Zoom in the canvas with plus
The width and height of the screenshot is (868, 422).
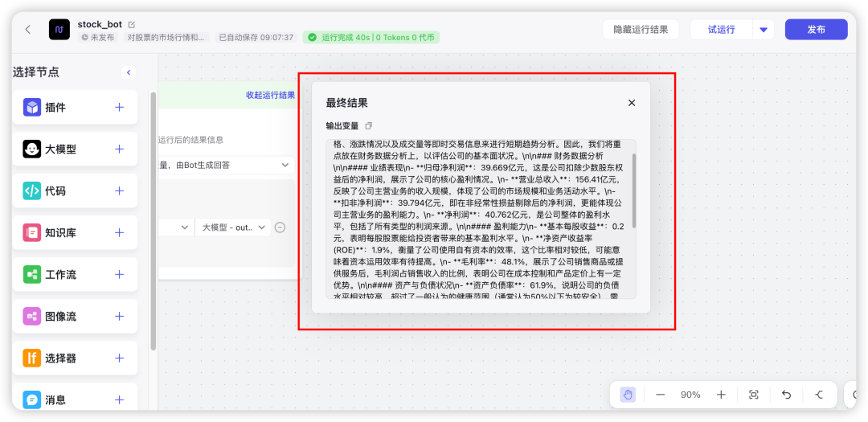[721, 395]
